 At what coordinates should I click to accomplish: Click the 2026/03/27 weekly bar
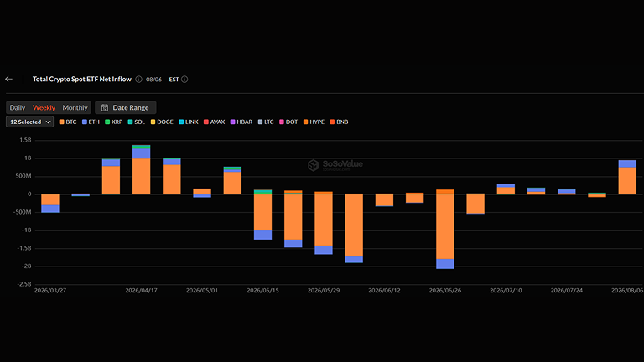(50, 203)
